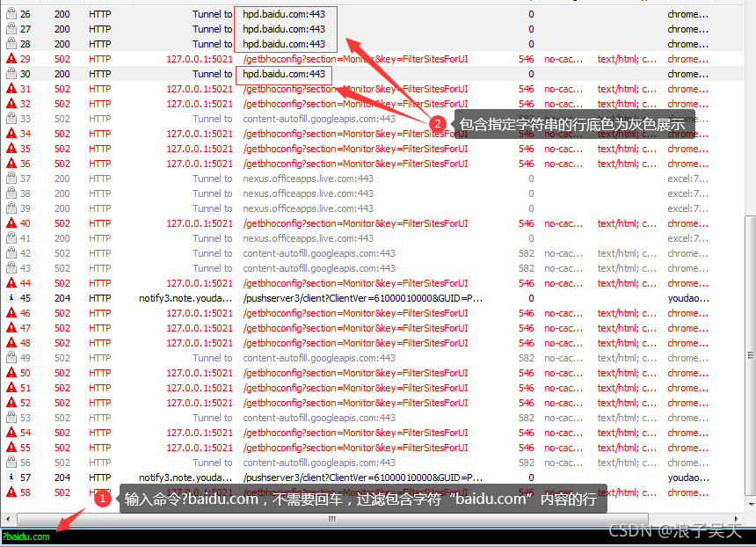The image size is (756, 547).
Task: Select the getbhoconfig URL in session 46
Action: [x=355, y=313]
